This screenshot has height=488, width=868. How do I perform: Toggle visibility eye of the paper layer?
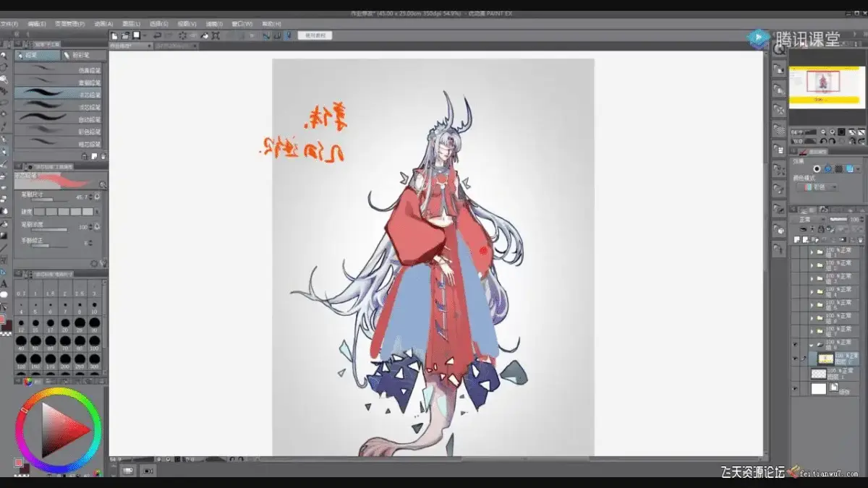click(x=795, y=388)
